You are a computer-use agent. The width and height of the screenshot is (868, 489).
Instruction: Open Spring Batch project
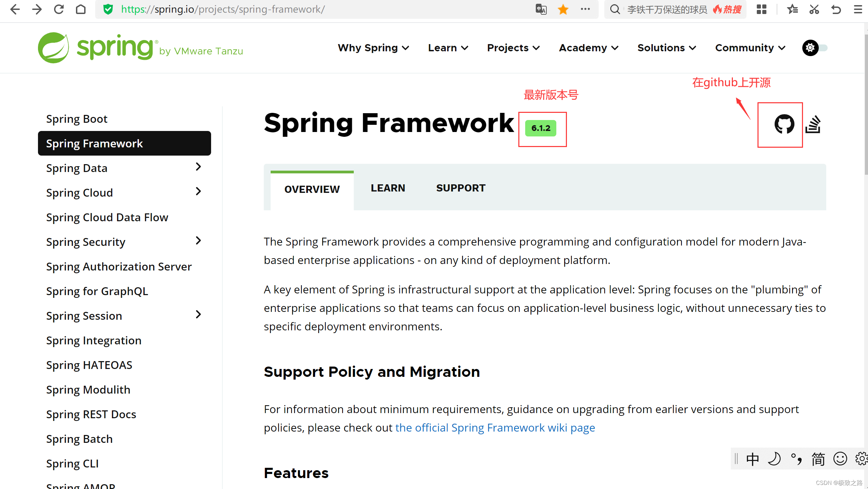[x=79, y=439]
